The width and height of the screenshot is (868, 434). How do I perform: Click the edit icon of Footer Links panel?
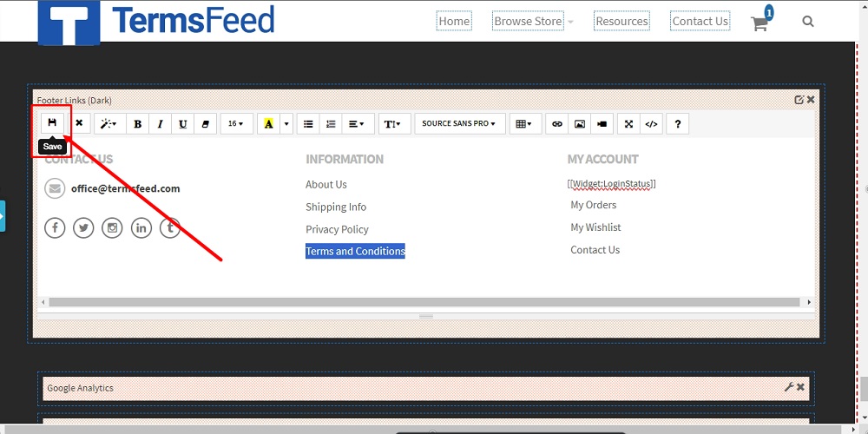799,100
